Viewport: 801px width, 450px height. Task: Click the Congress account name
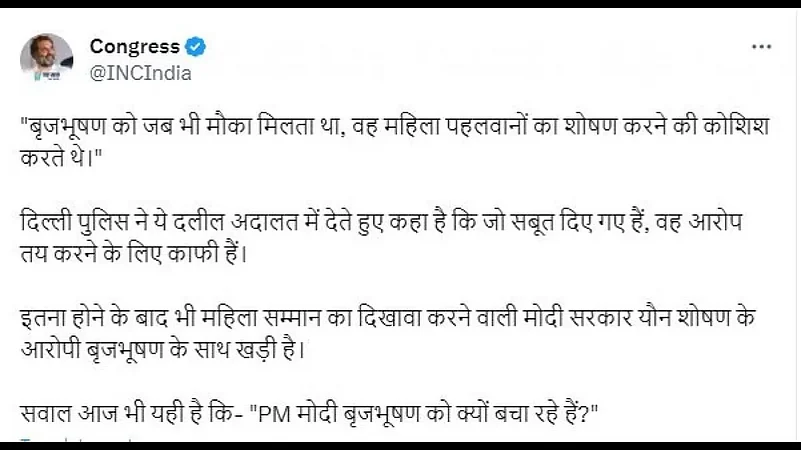point(134,47)
